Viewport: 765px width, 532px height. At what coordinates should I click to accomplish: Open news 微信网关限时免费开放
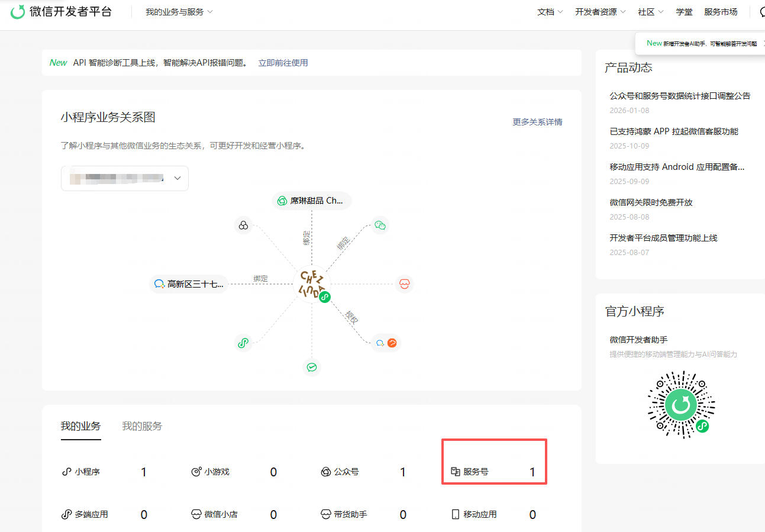click(x=651, y=202)
